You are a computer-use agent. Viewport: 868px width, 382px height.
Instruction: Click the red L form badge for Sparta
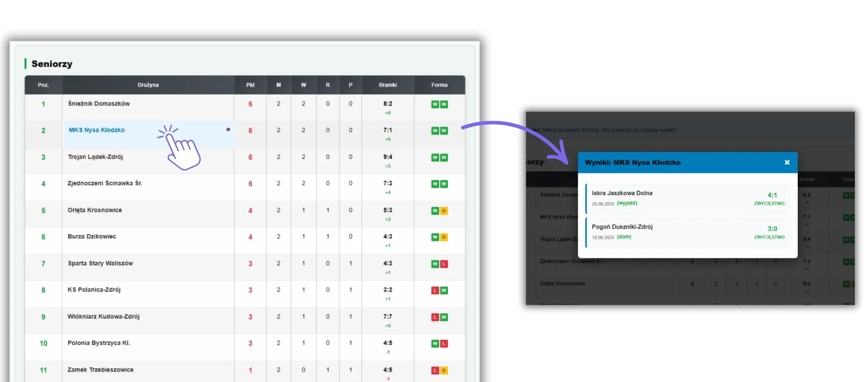coord(444,264)
